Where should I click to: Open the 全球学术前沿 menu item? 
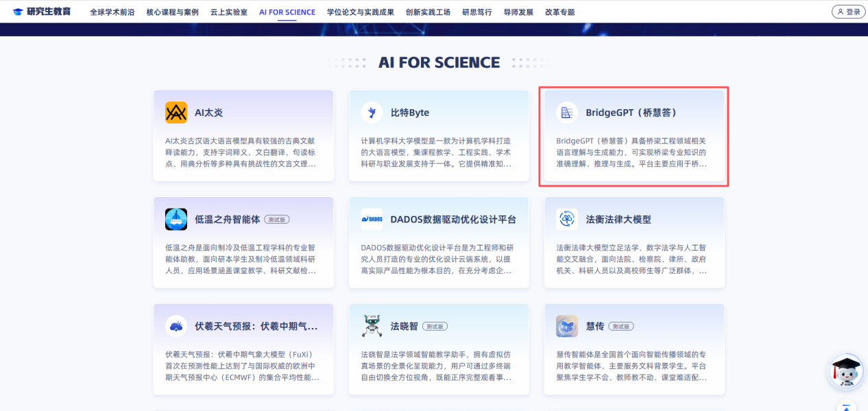(x=112, y=12)
